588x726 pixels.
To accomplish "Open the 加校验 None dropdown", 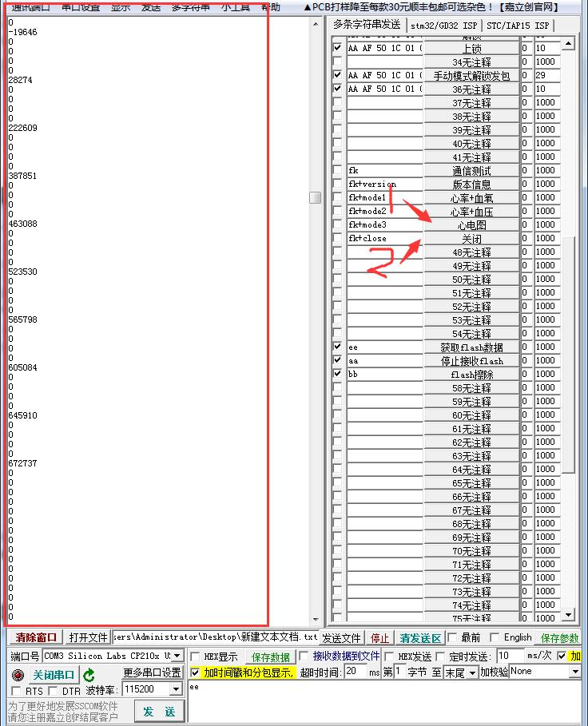I will [x=575, y=672].
